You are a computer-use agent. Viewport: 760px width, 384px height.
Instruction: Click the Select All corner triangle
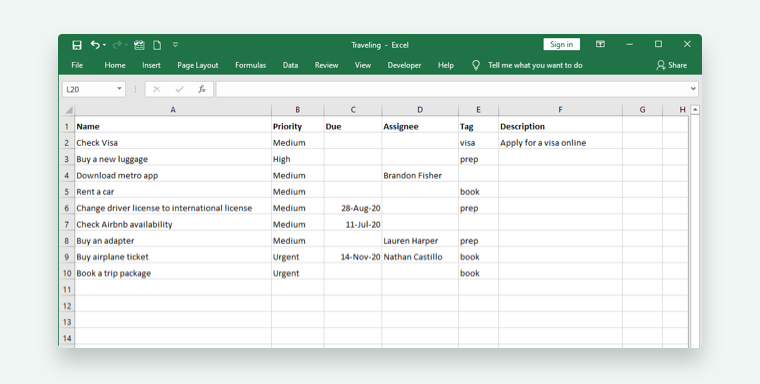pos(68,110)
